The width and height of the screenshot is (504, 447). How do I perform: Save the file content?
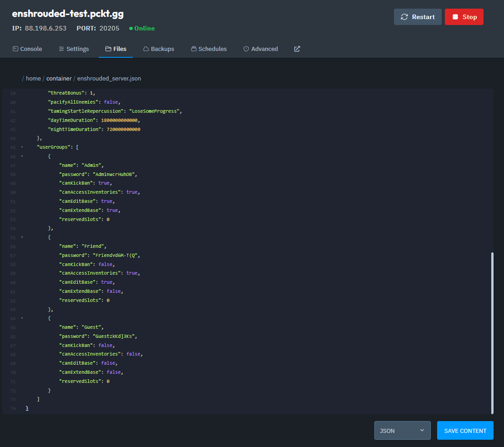click(x=465, y=431)
